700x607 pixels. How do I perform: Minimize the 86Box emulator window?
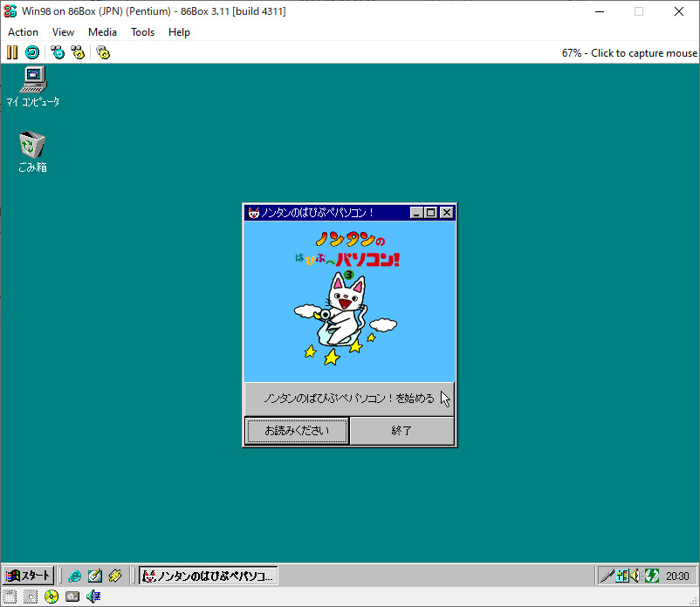click(x=600, y=11)
